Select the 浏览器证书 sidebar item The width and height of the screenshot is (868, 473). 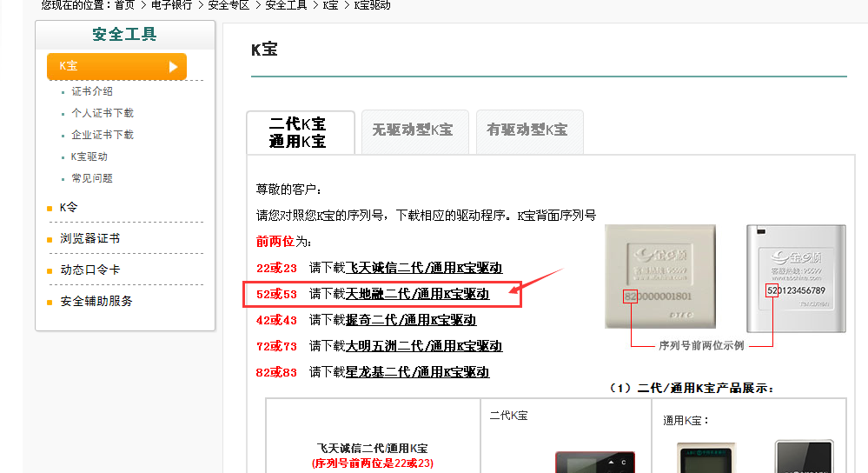pyautogui.click(x=89, y=238)
